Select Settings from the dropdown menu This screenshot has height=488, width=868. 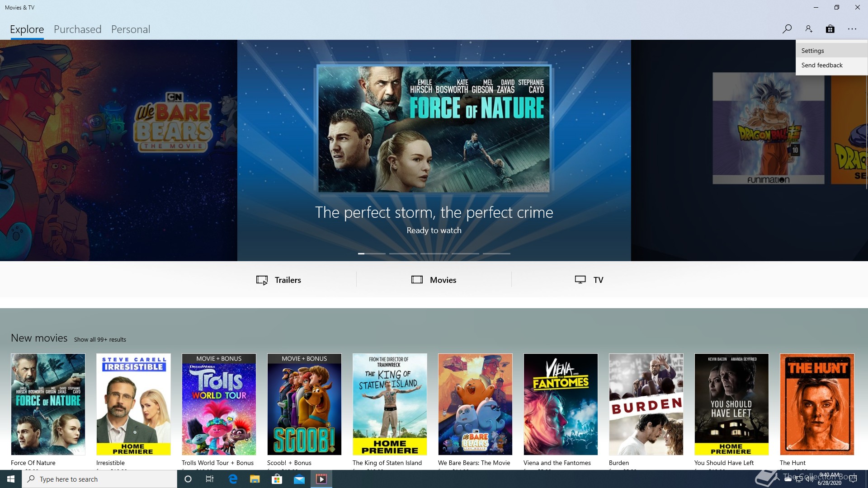tap(831, 51)
